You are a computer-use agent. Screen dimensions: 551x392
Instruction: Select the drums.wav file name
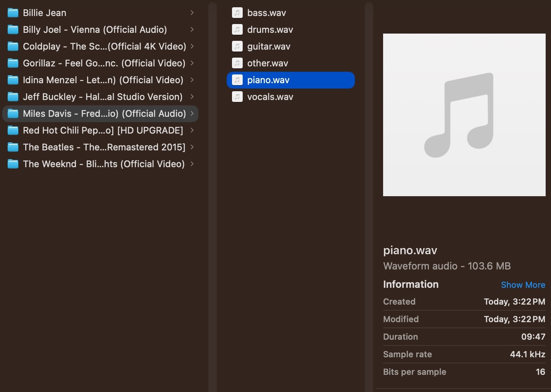pyautogui.click(x=270, y=30)
